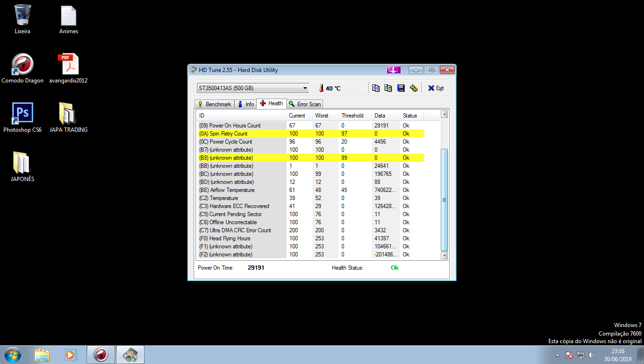Select JAPA TRADING folder on desktop
The height and width of the screenshot is (364, 644).
click(69, 118)
